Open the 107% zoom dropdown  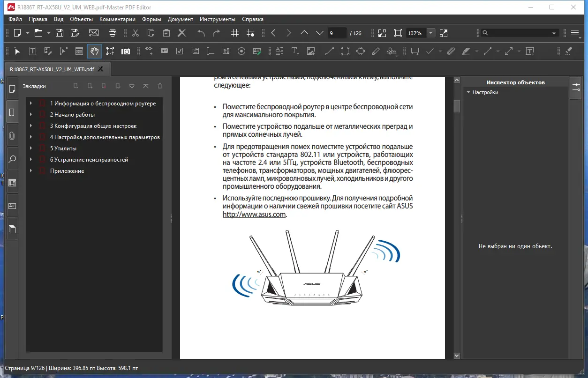[431, 33]
